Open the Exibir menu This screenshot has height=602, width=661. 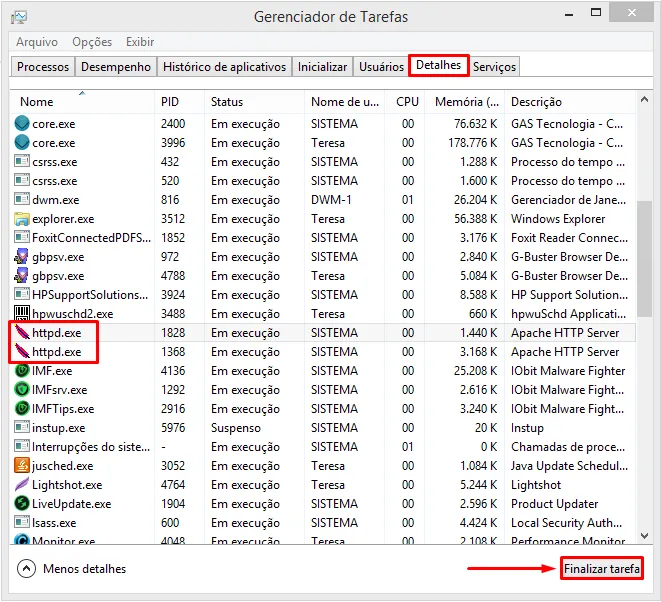pyautogui.click(x=140, y=42)
